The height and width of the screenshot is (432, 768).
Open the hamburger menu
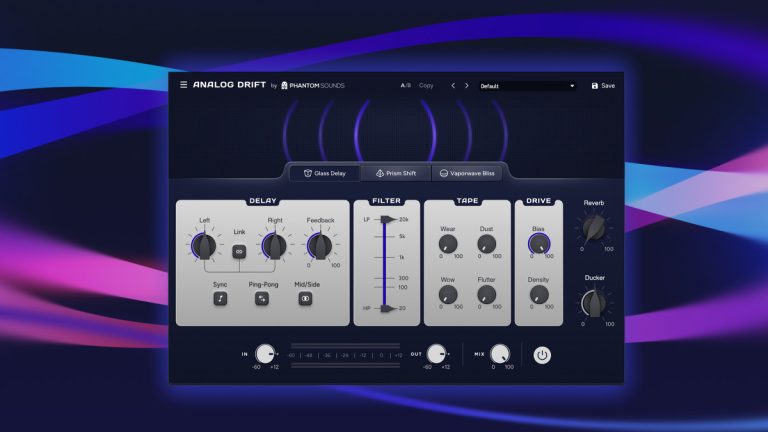pyautogui.click(x=183, y=85)
